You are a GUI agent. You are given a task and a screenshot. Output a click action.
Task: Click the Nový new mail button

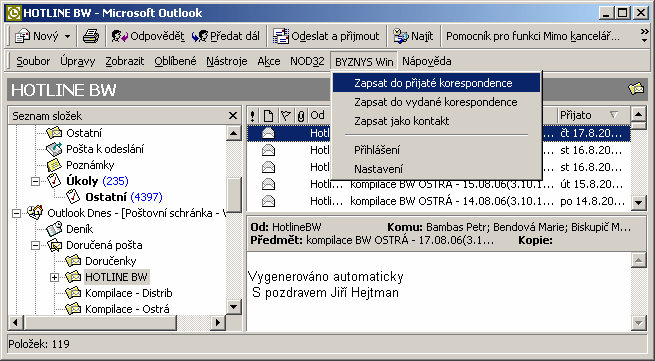coord(36,37)
